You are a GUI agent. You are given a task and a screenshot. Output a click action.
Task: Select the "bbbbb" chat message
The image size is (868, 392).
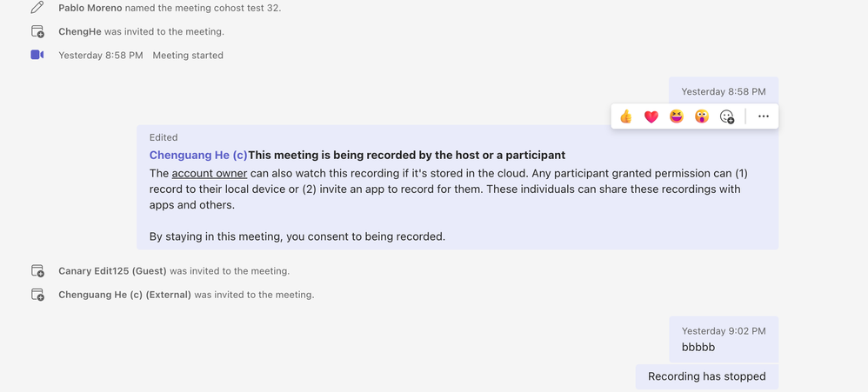tap(698, 348)
